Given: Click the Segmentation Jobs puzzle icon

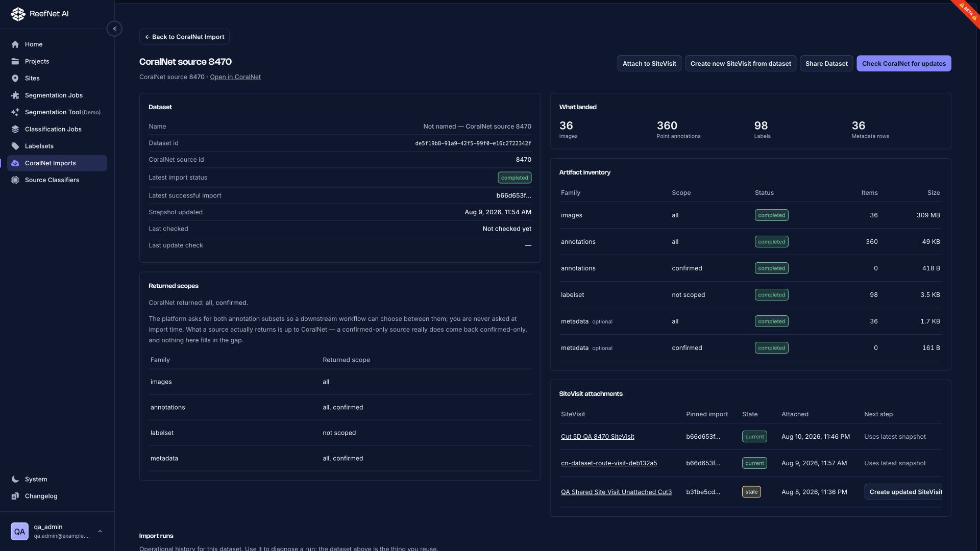Looking at the screenshot, I should tap(15, 95).
